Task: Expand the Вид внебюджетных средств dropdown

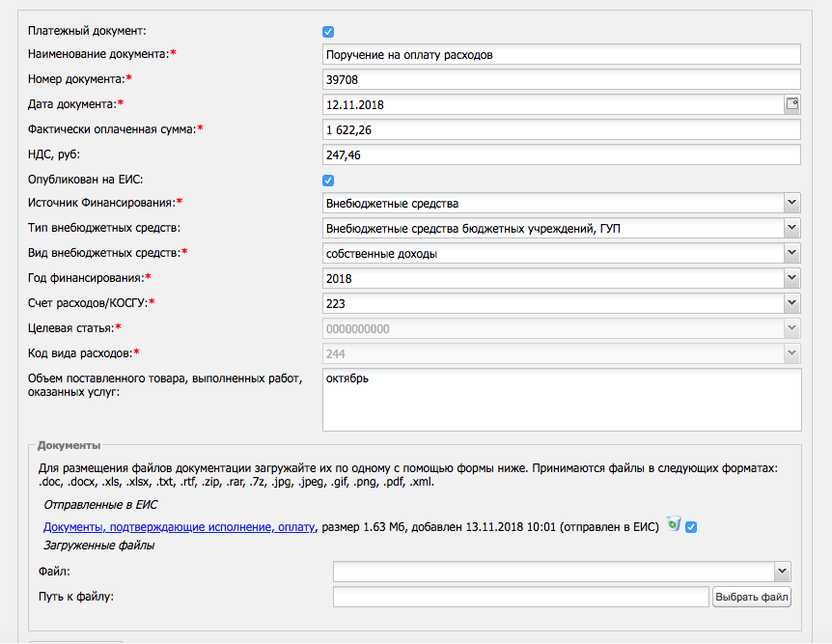Action: point(791,253)
